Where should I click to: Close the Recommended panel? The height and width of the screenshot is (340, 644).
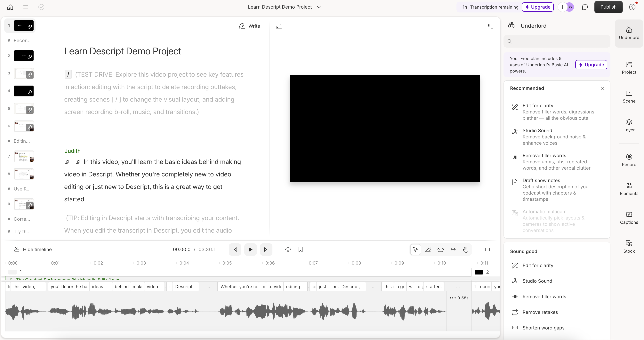602,89
